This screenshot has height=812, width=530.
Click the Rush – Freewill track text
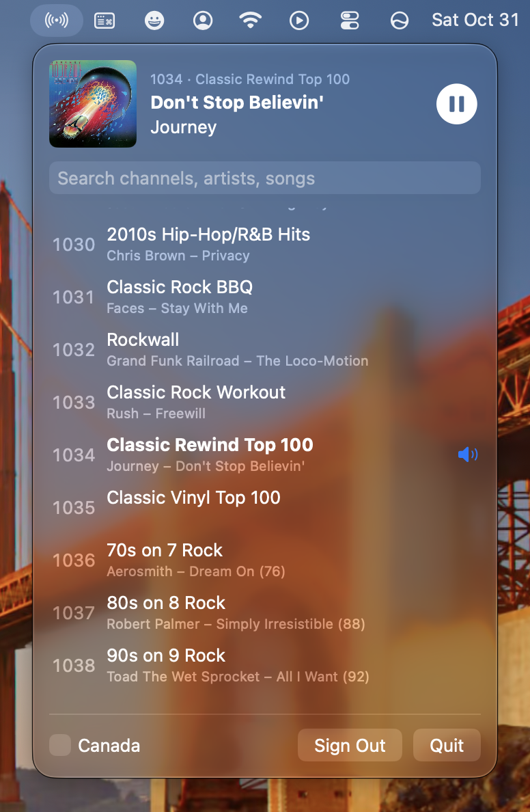(x=156, y=414)
